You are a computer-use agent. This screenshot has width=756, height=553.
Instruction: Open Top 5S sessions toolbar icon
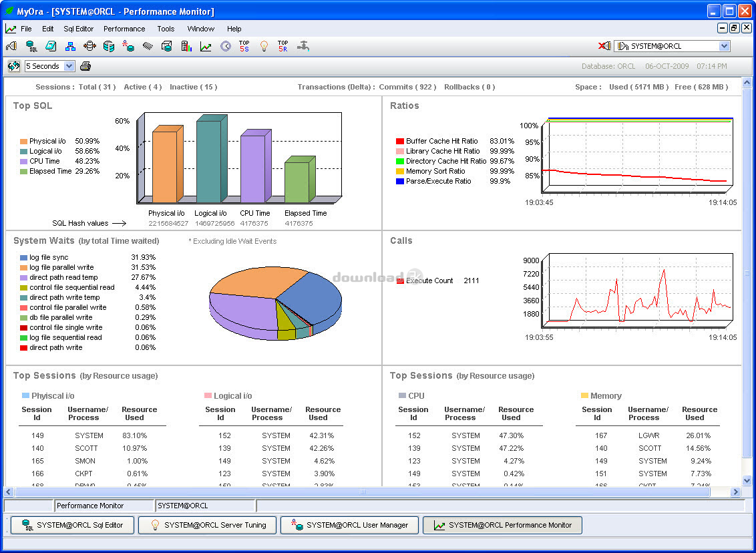pyautogui.click(x=244, y=46)
